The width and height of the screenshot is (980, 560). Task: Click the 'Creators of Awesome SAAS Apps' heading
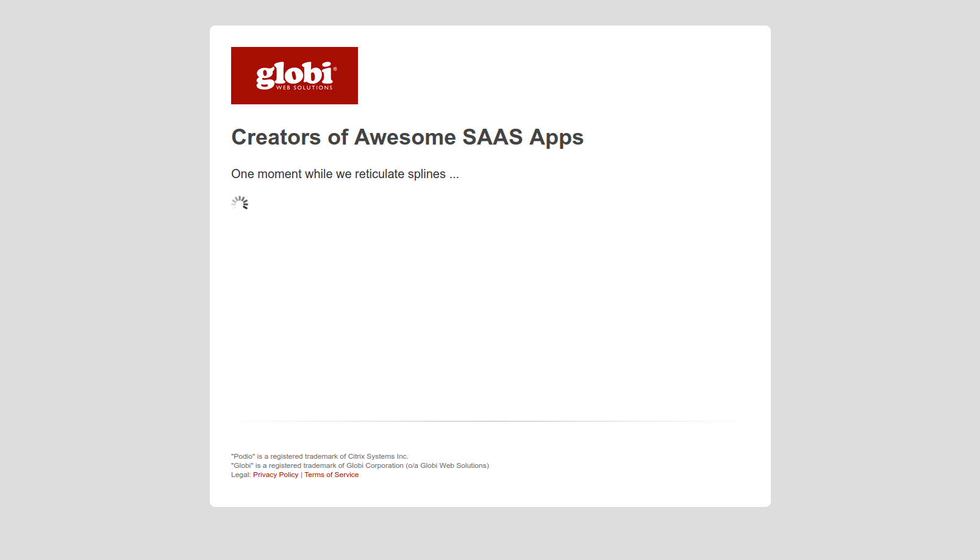[x=407, y=137]
